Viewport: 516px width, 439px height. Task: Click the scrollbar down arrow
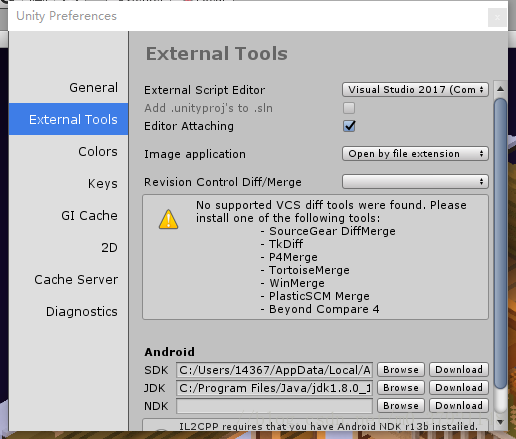(500, 422)
